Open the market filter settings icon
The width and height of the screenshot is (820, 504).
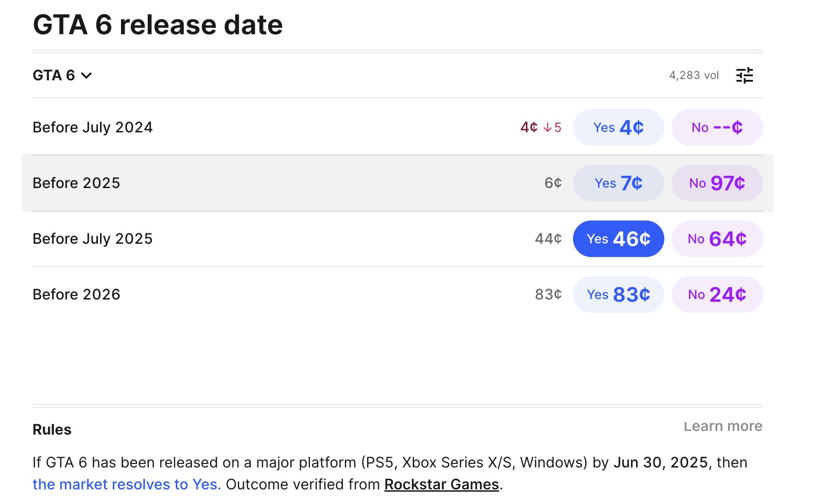click(744, 75)
